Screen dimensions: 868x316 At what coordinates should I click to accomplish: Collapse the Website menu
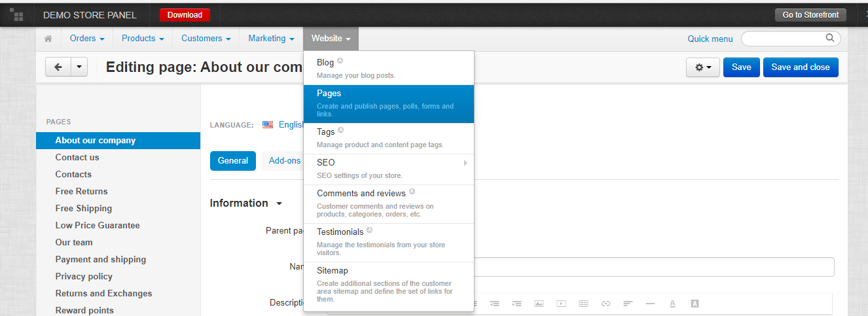click(331, 39)
